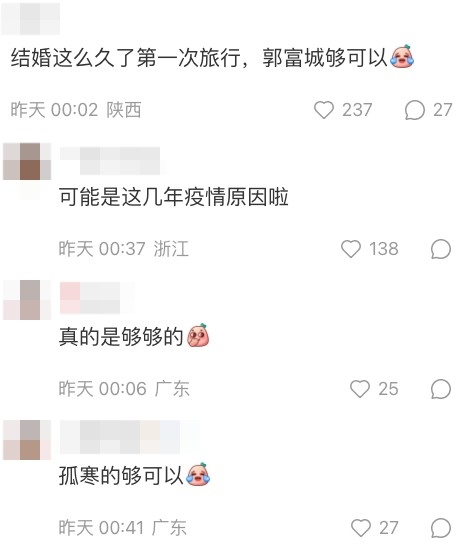
Task: Like the 真的是够够的 comment
Action: pos(360,389)
